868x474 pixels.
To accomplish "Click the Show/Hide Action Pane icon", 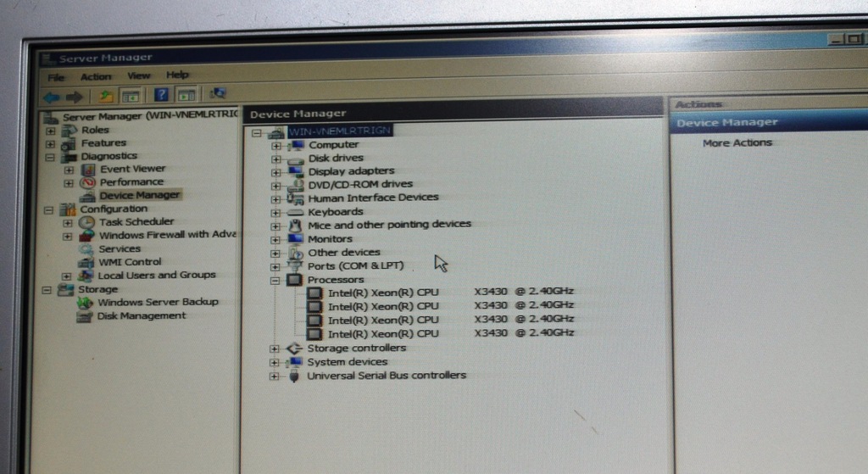I will [x=186, y=95].
